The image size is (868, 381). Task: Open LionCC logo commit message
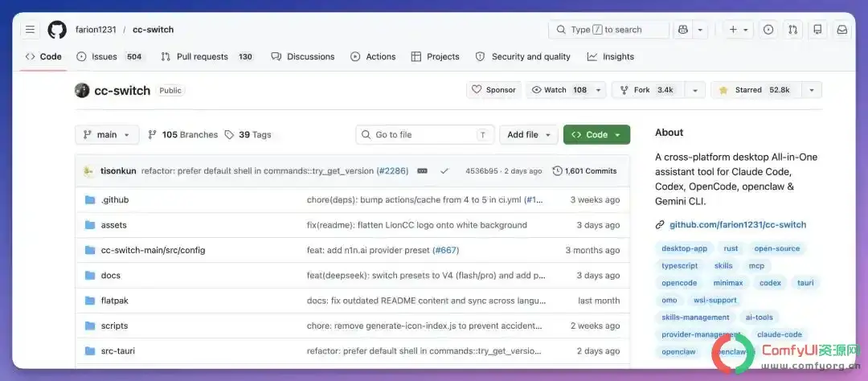point(417,225)
